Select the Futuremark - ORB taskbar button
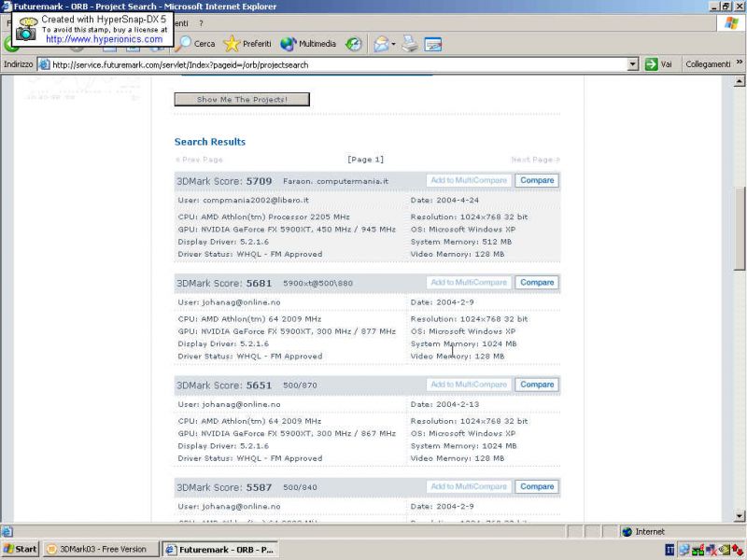This screenshot has width=747, height=560. tap(220, 550)
